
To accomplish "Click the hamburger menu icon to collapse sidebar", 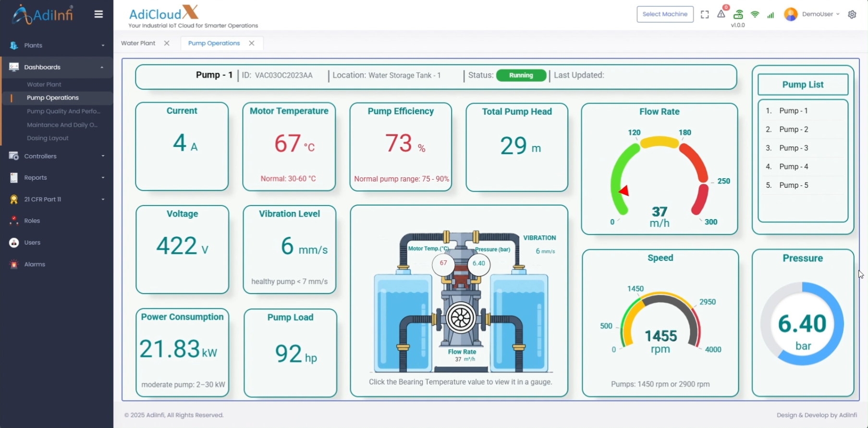I will tap(98, 14).
